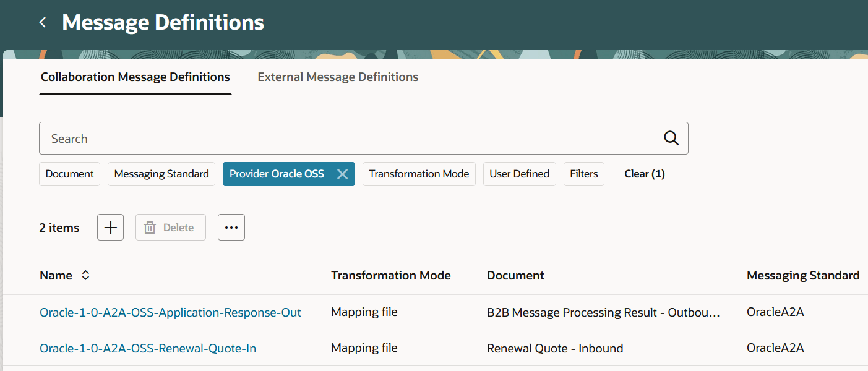
Task: Select Mapping file cell for Renewal-Quote-In row
Action: [x=364, y=349]
